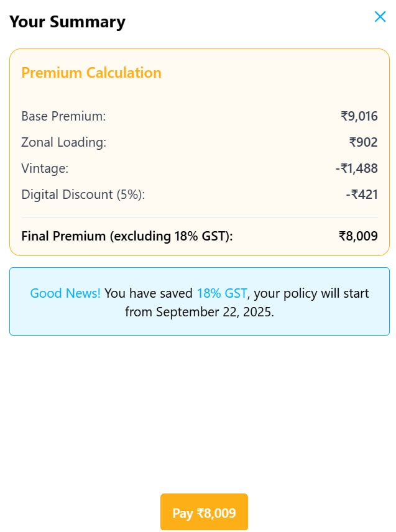Select the ₹8,009 final premium amount
The width and height of the screenshot is (396, 532).
358,236
